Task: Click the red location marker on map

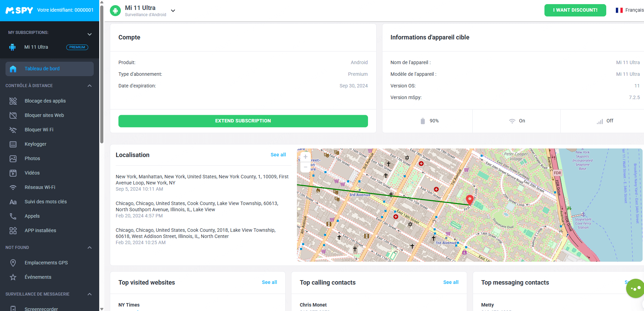Action: (x=469, y=200)
